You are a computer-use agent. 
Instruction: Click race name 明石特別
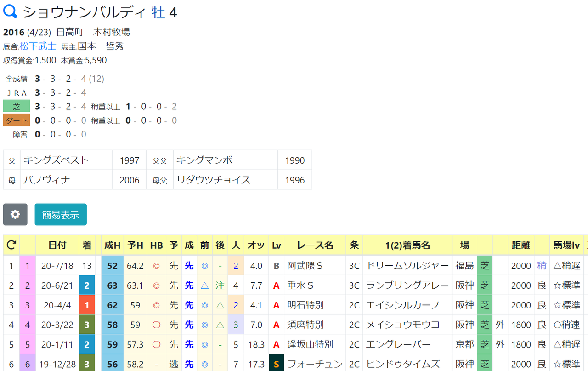point(306,305)
